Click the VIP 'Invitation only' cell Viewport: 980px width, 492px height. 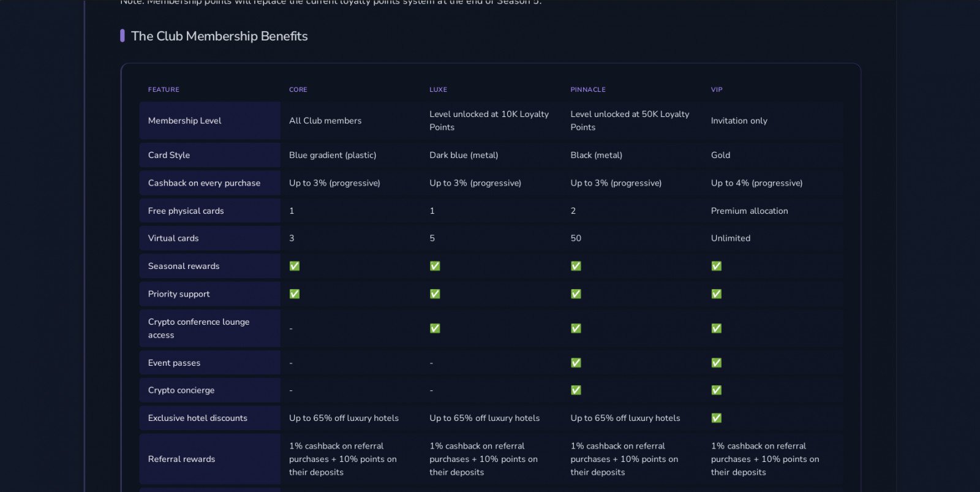[x=739, y=121]
